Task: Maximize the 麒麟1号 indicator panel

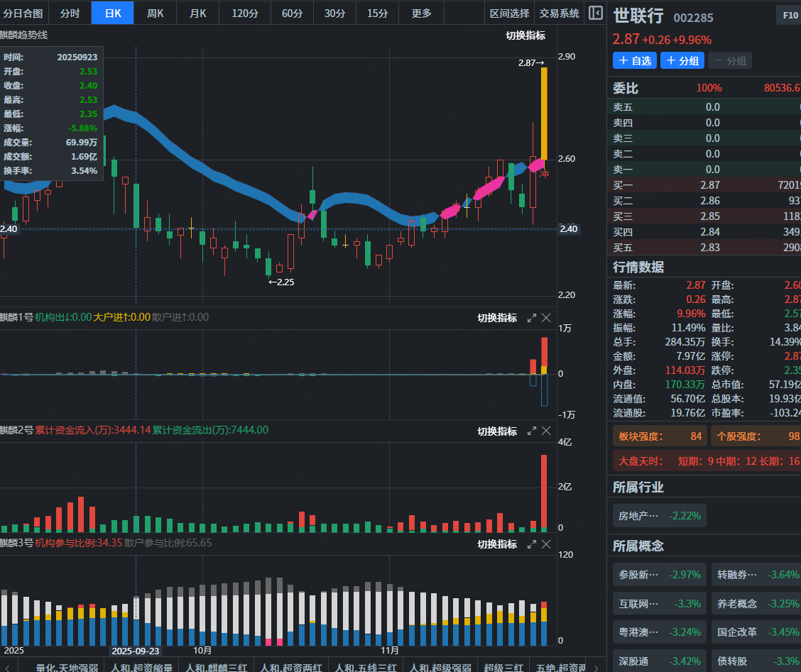Action: pos(531,318)
